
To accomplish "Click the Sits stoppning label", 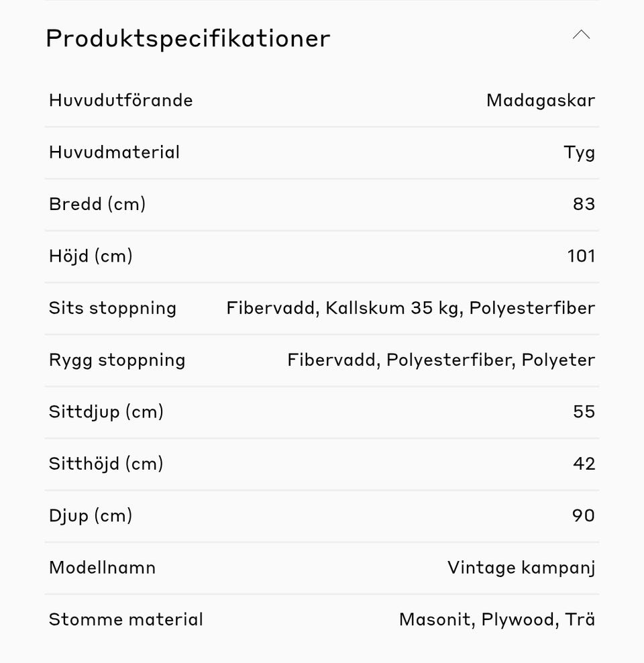I will click(x=112, y=308).
